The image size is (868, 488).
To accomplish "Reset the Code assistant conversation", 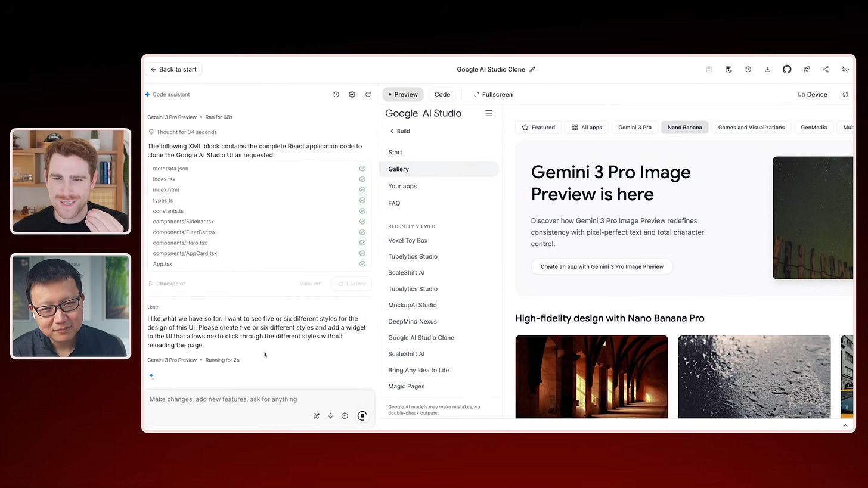I will point(368,94).
